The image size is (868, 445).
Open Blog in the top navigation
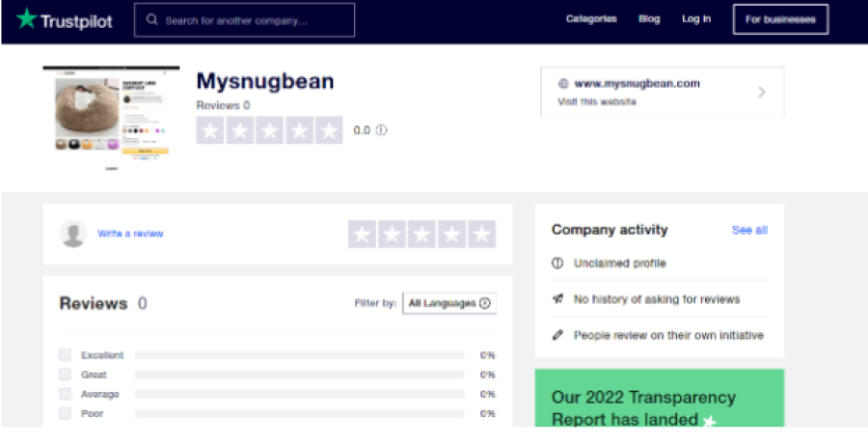(x=649, y=19)
